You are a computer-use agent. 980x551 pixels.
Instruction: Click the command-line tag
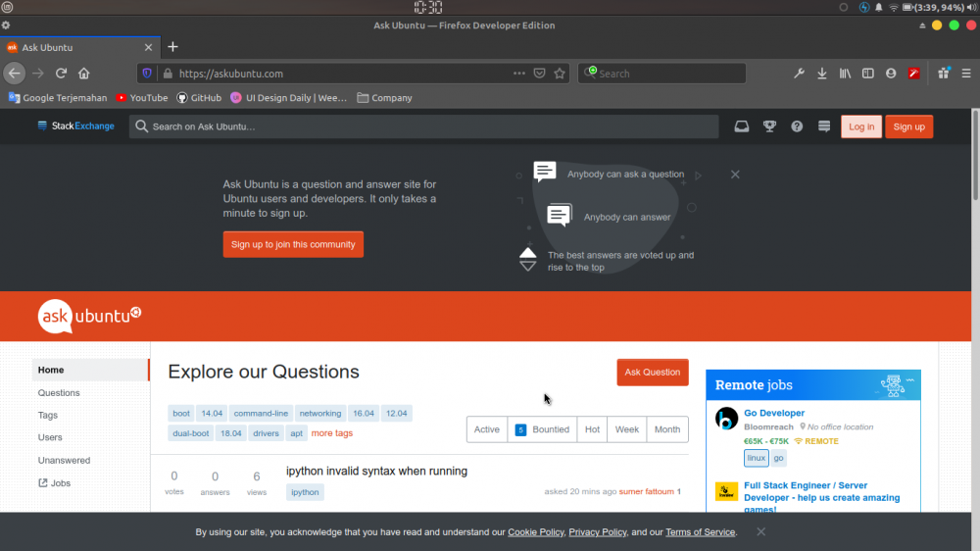261,414
